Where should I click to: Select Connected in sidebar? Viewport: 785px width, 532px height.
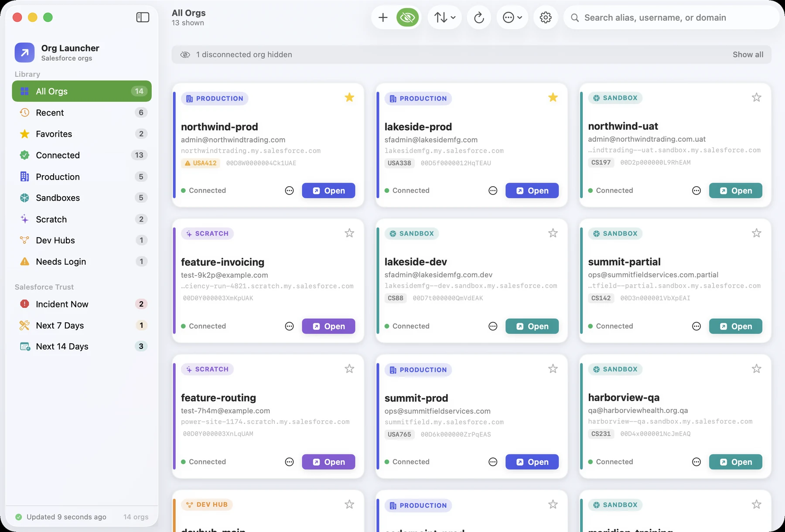point(82,155)
